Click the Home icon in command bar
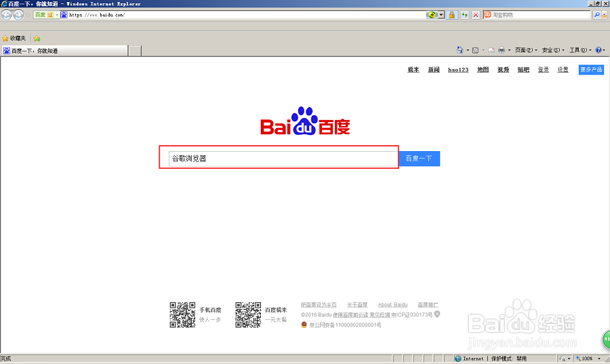 (x=460, y=49)
